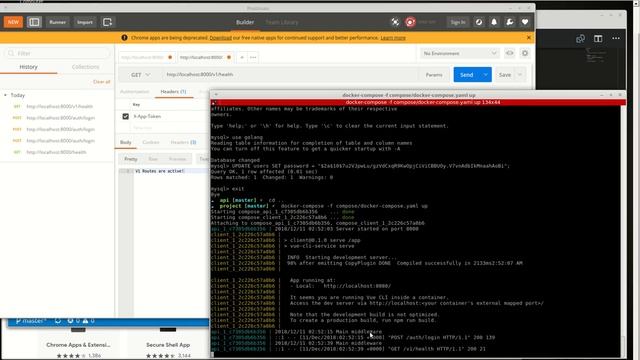Open the Params editor

point(434,75)
